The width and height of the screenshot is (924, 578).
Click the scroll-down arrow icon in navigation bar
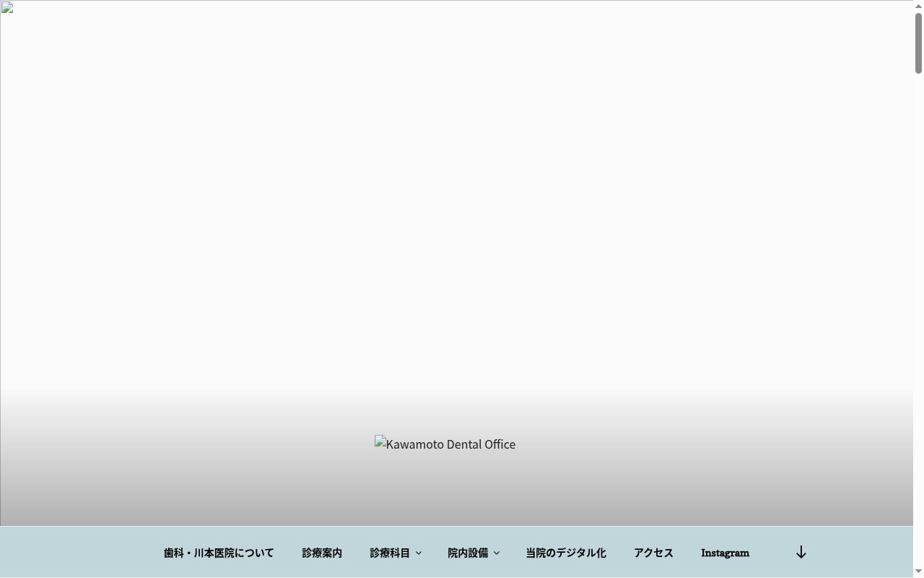coord(801,553)
